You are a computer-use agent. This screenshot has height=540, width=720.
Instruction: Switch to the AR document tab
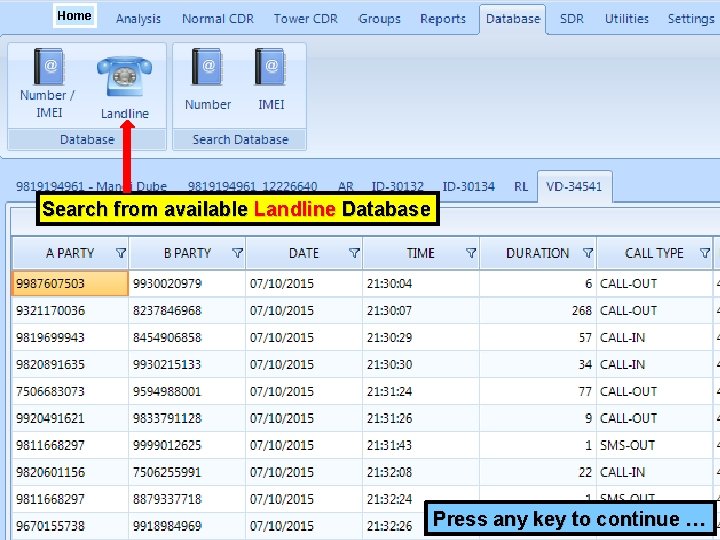[345, 186]
